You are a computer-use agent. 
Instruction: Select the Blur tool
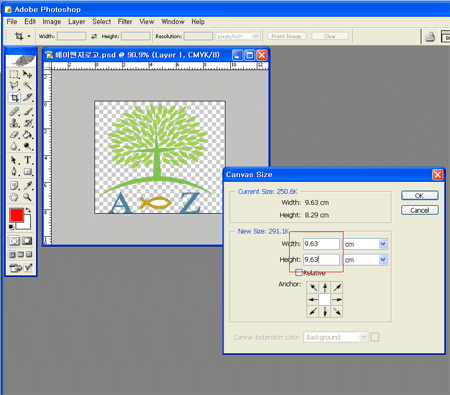point(14,146)
